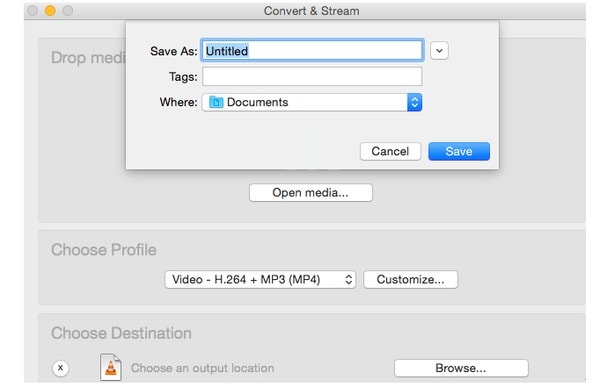Click the Open media... button
The width and height of the screenshot is (600, 387).
tap(310, 193)
